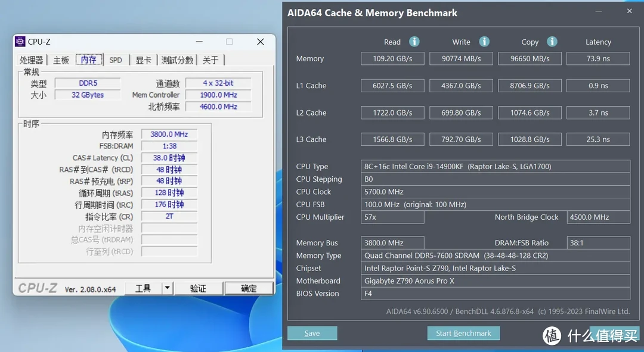Click the CPU-Z app icon in title bar
Viewport: 644px width, 352px height.
(x=20, y=42)
